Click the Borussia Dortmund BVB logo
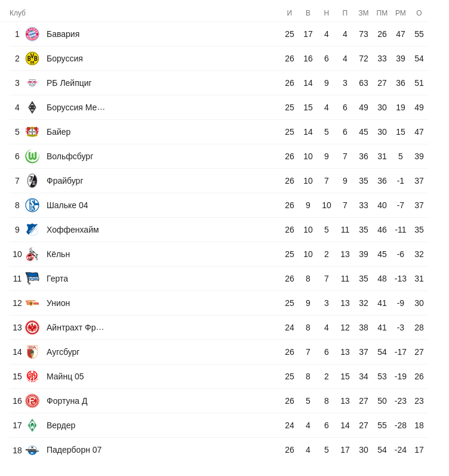This screenshot has width=449, height=476. coord(32,58)
